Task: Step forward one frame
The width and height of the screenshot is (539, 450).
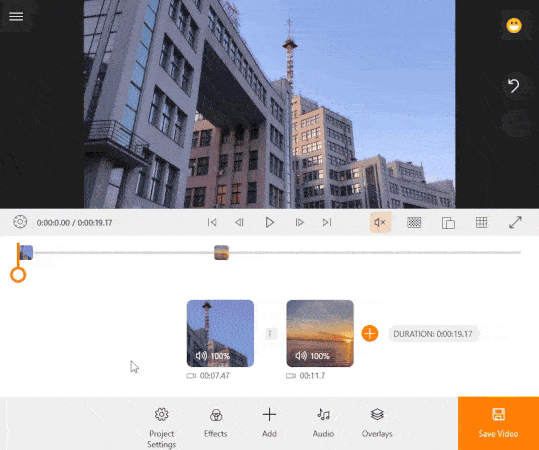Action: click(299, 222)
